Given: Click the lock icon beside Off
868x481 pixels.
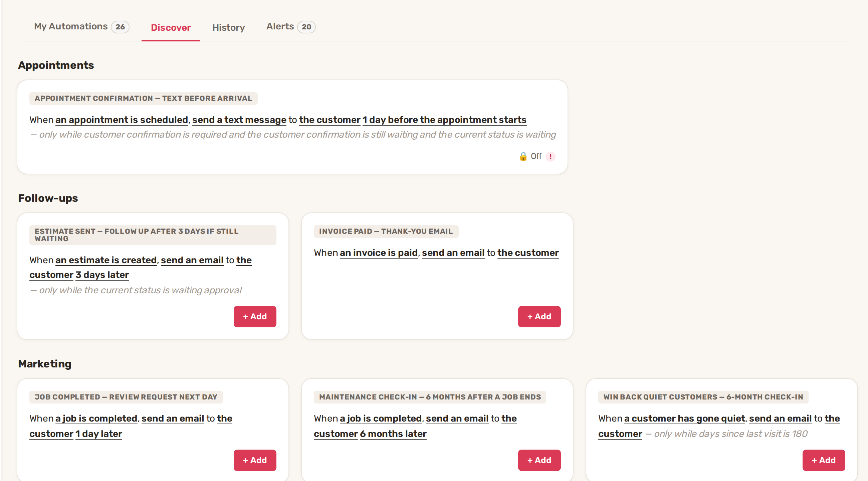Looking at the screenshot, I should click(523, 156).
